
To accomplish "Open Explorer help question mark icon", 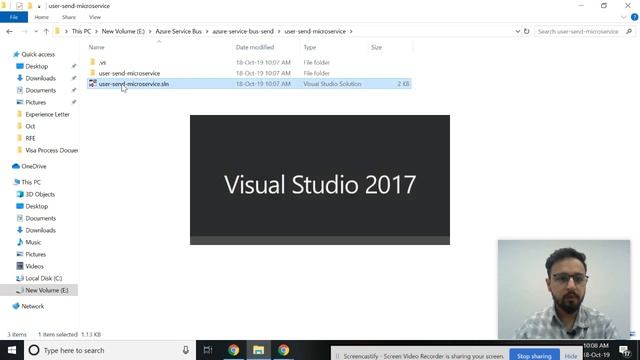I will click(x=634, y=17).
